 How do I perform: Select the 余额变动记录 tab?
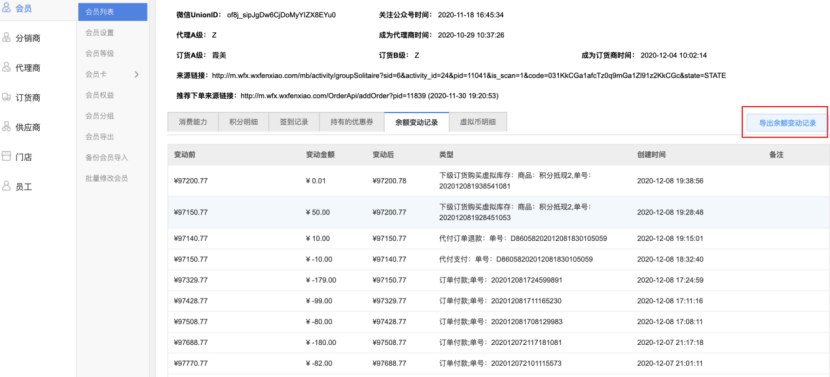tap(417, 122)
